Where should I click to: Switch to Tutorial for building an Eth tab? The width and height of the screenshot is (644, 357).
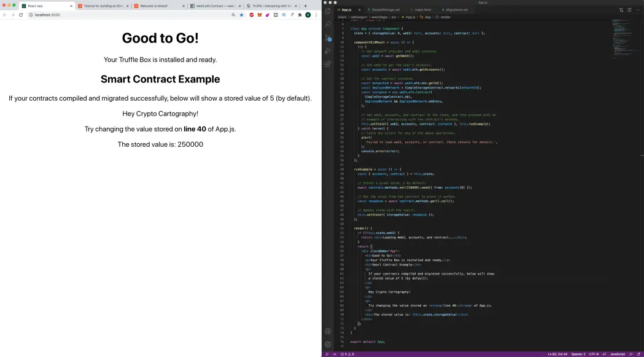(104, 6)
